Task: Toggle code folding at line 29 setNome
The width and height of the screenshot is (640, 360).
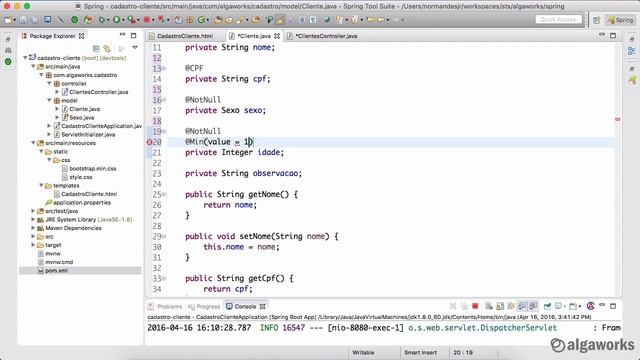Action: 164,236
